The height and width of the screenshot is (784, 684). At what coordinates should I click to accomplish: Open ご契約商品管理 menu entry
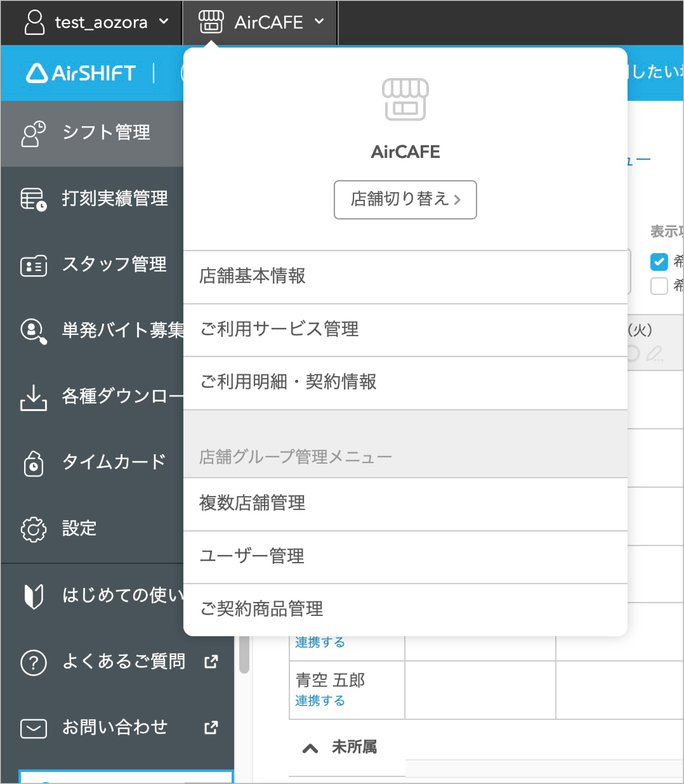[x=405, y=609]
